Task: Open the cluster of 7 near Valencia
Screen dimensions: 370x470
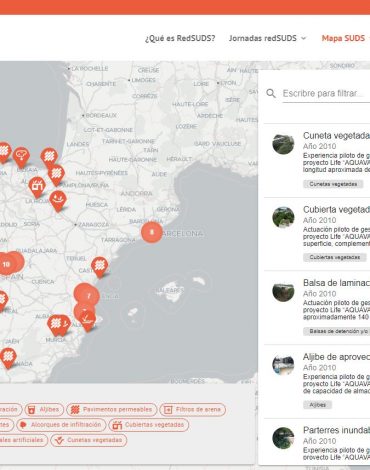Action: (88, 296)
